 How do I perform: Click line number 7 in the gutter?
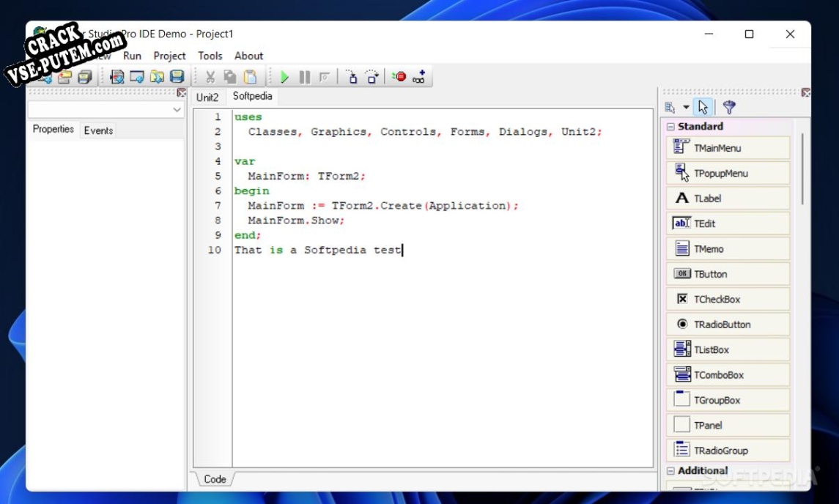pyautogui.click(x=218, y=205)
